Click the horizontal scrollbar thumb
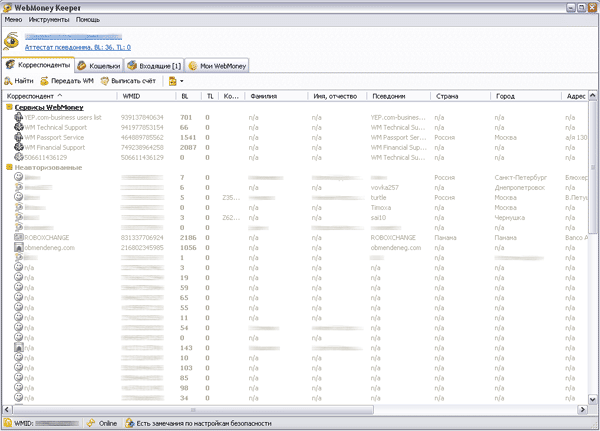Image resolution: width=600 pixels, height=431 pixels. point(193,410)
